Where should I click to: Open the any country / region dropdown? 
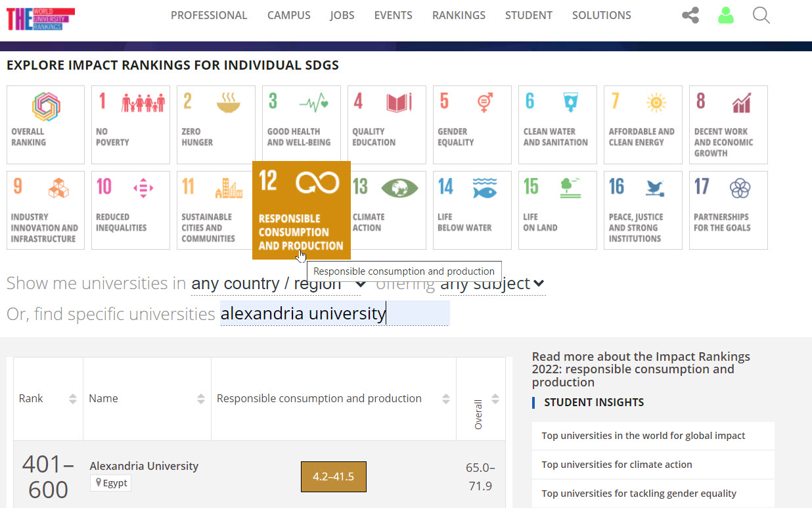[x=278, y=284]
